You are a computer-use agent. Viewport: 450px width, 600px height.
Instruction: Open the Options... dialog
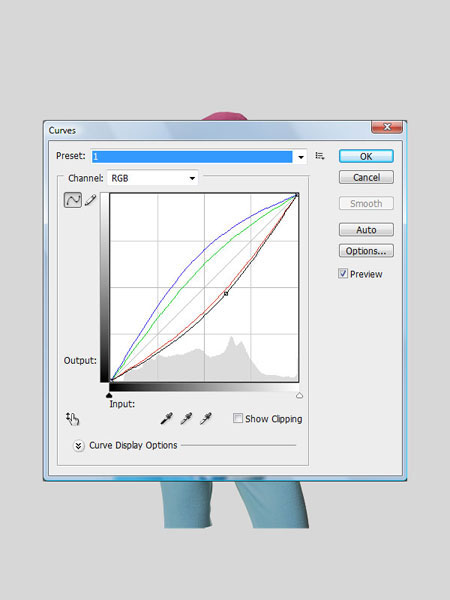(x=366, y=251)
